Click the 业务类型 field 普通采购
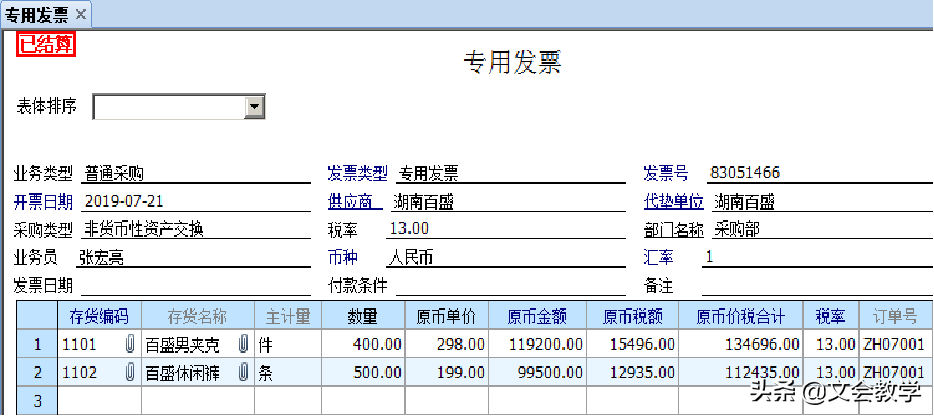This screenshot has height=416, width=934. (x=195, y=173)
